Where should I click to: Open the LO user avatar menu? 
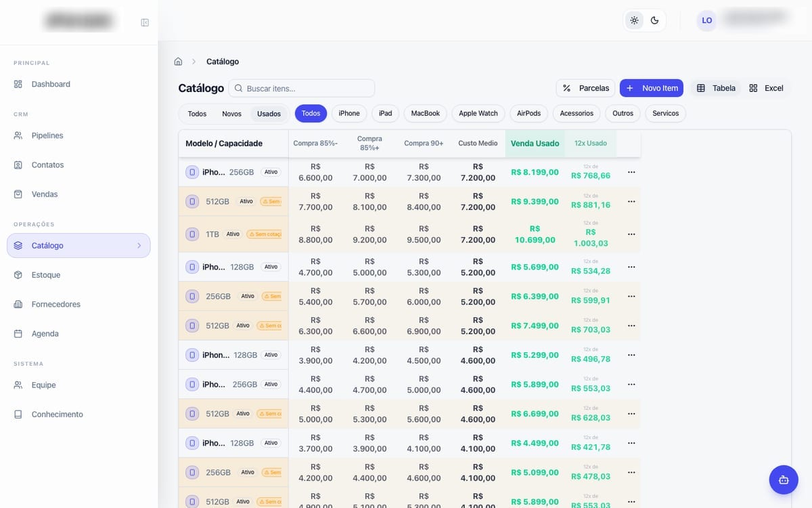click(706, 20)
